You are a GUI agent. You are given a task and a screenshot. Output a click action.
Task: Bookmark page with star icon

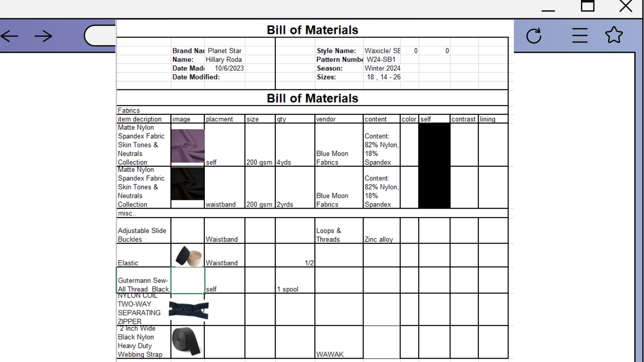point(614,35)
